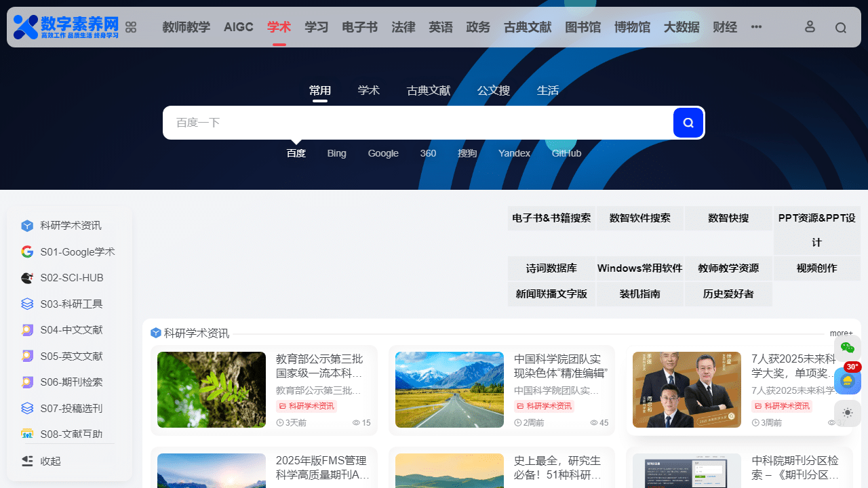Open the PPT资源&PPT设计 quick link
Viewport: 868px width, 488px height.
tap(817, 230)
